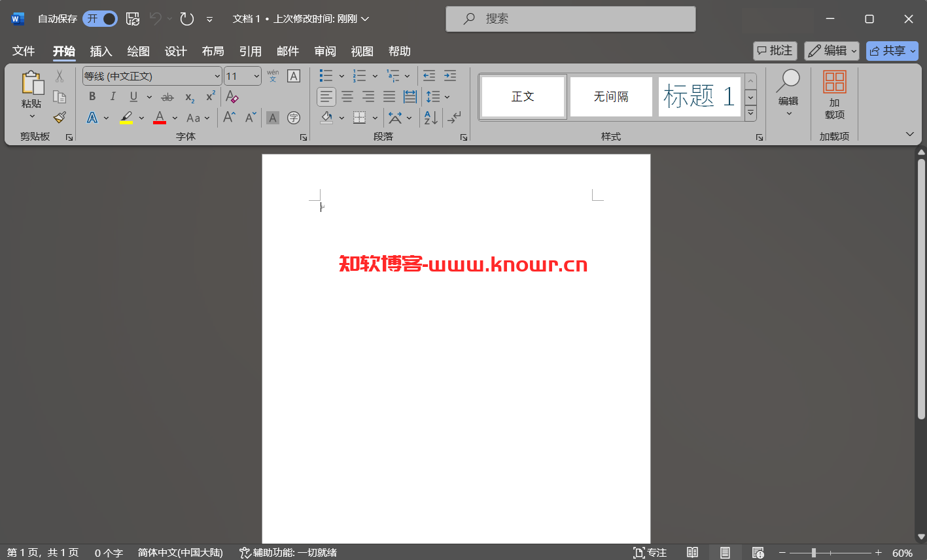Click the 共享 share button
927x560 pixels.
892,50
